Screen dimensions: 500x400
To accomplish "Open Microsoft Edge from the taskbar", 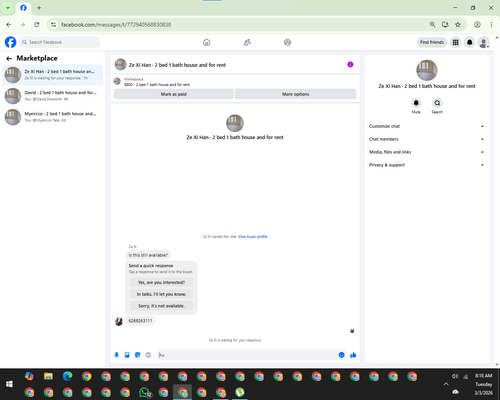I will pyautogui.click(x=68, y=376).
